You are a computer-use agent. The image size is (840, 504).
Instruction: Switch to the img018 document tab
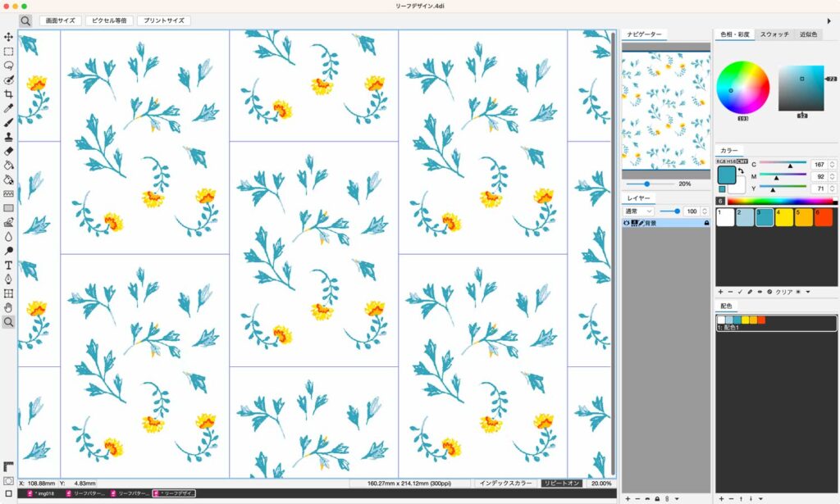(x=41, y=493)
